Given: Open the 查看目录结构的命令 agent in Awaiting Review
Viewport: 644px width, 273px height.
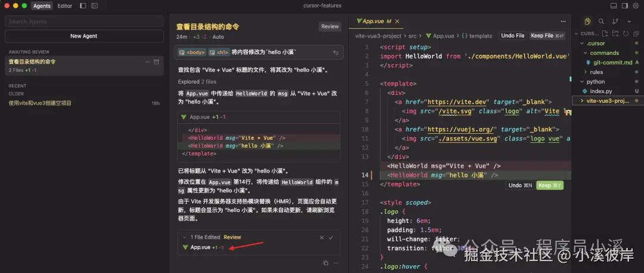Looking at the screenshot, I should pyautogui.click(x=84, y=66).
